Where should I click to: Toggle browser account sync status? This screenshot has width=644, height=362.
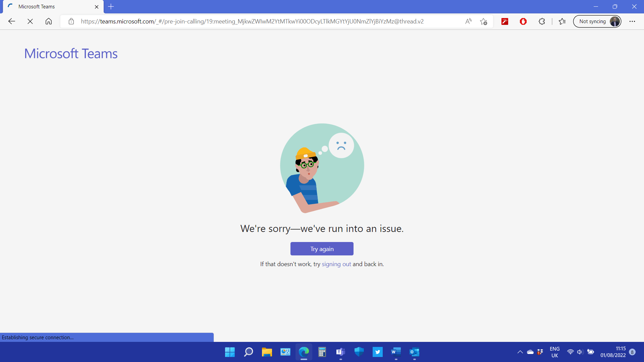pos(598,21)
